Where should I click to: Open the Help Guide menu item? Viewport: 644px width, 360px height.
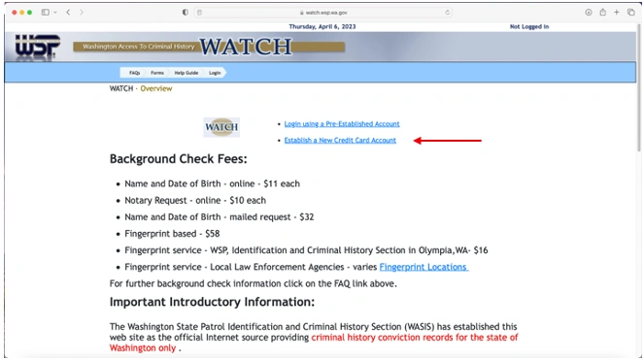pyautogui.click(x=186, y=73)
